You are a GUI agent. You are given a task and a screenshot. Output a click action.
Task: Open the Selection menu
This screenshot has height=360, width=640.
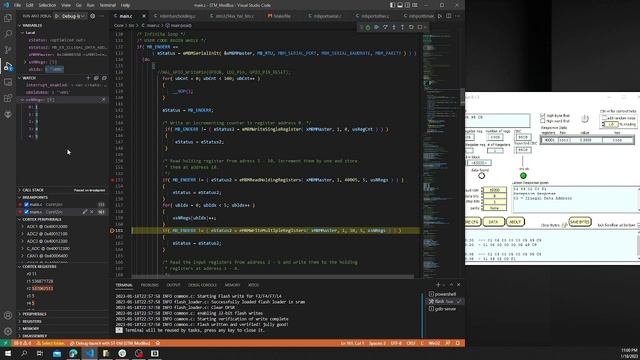pos(47,5)
